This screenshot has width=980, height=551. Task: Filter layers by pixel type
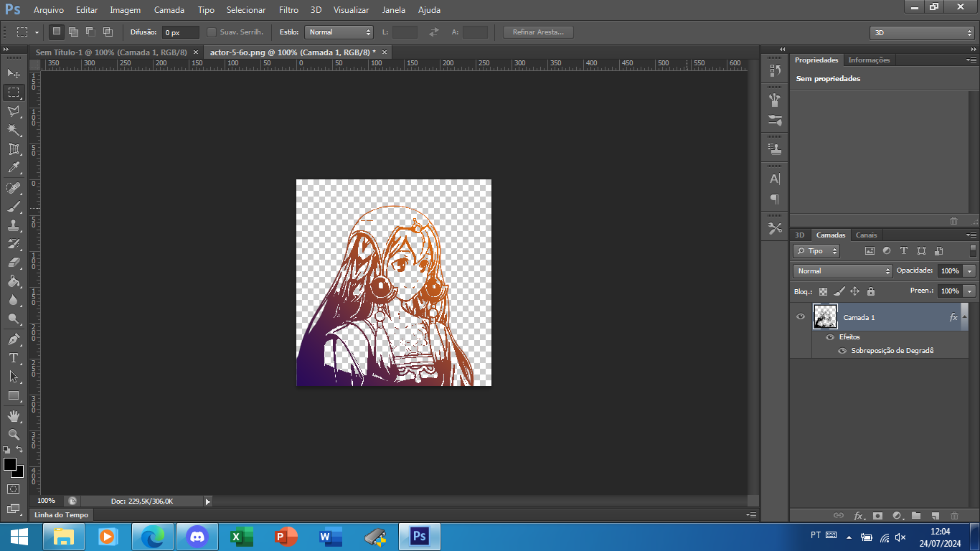tap(870, 251)
